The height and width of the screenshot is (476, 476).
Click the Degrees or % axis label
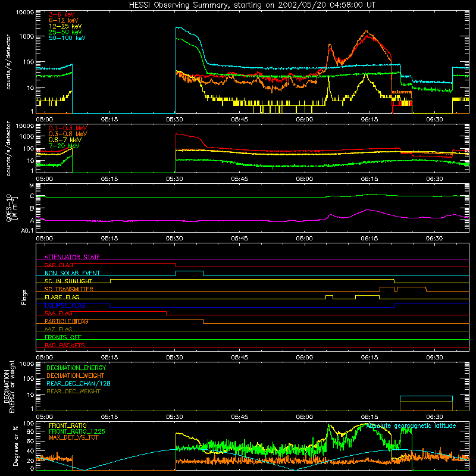pos(15,446)
